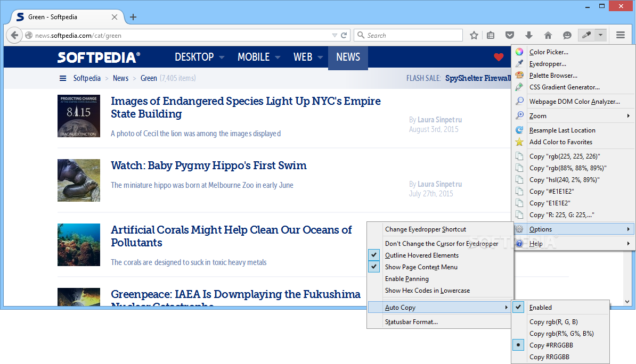This screenshot has height=364, width=636.
Task: Open Statusbar Format... option
Action: (x=439, y=322)
